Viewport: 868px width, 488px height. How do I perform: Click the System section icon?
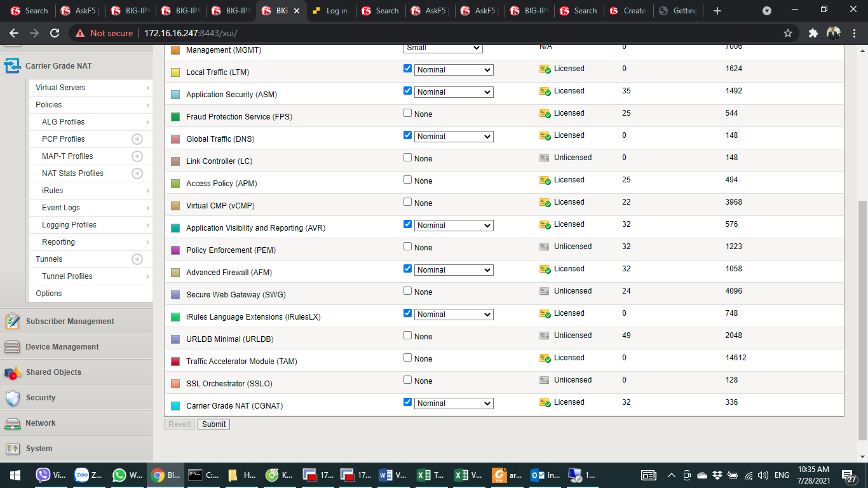[x=12, y=449]
